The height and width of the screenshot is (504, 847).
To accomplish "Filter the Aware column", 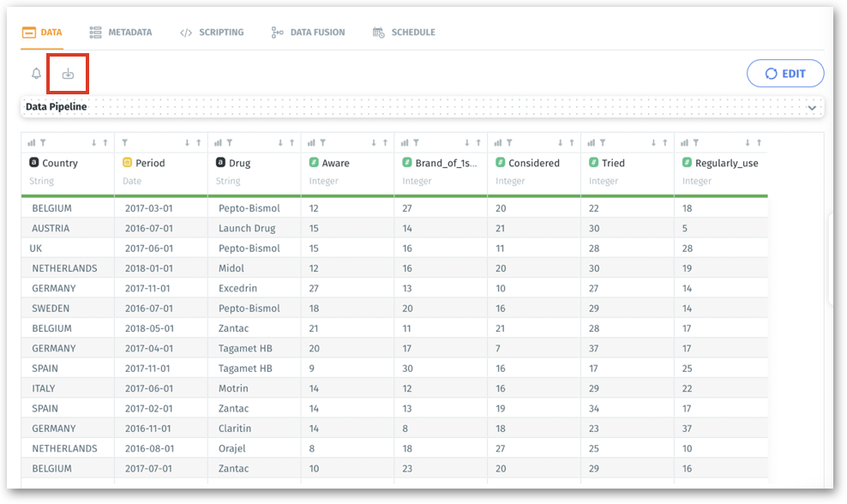I will tap(322, 142).
